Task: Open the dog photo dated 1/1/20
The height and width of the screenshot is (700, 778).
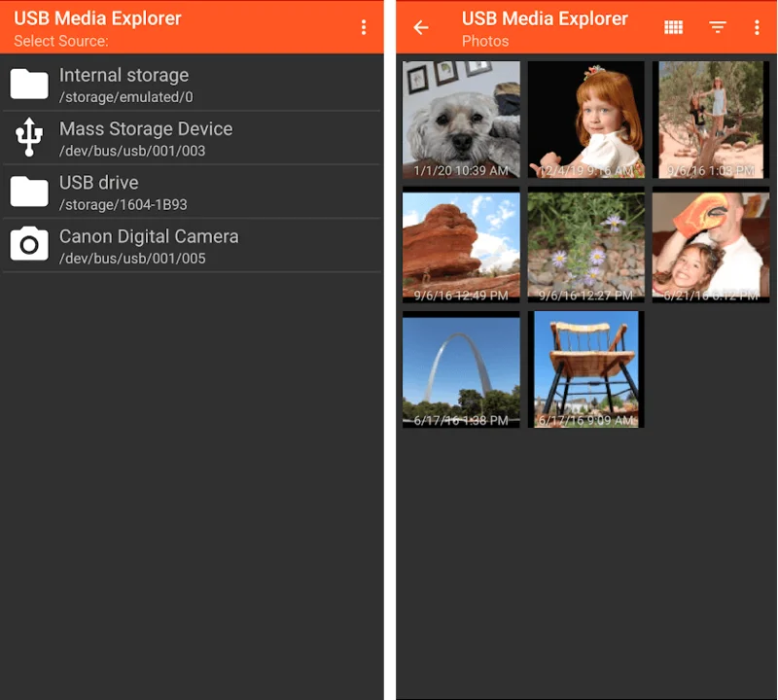Action: (x=461, y=120)
